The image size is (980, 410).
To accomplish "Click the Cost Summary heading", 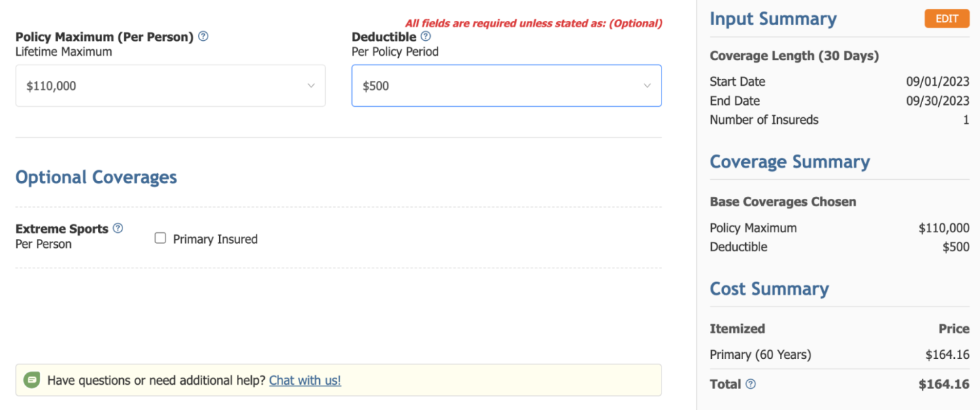I will point(769,289).
